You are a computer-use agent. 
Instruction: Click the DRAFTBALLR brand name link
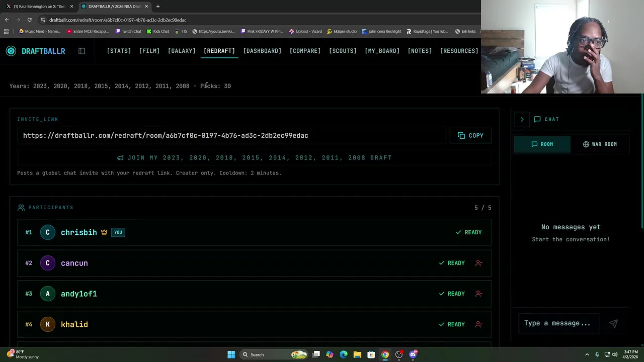[43, 51]
